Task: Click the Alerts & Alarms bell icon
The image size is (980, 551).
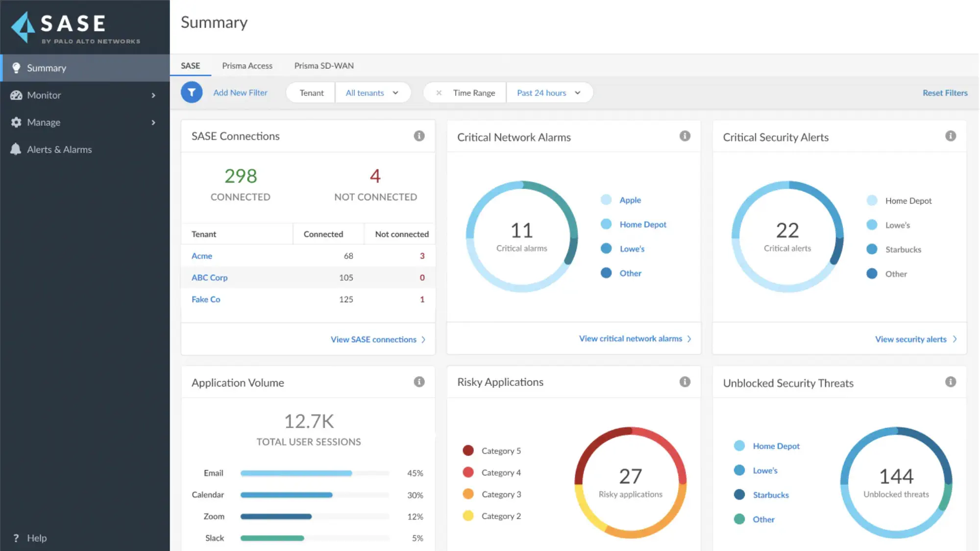Action: pos(15,149)
